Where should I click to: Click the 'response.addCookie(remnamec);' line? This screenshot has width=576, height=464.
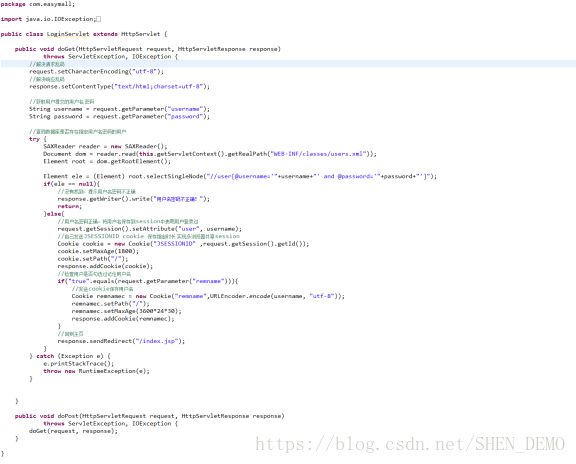[123, 319]
